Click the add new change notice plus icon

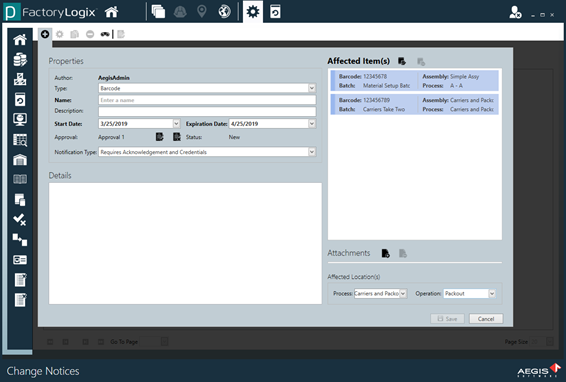click(45, 34)
